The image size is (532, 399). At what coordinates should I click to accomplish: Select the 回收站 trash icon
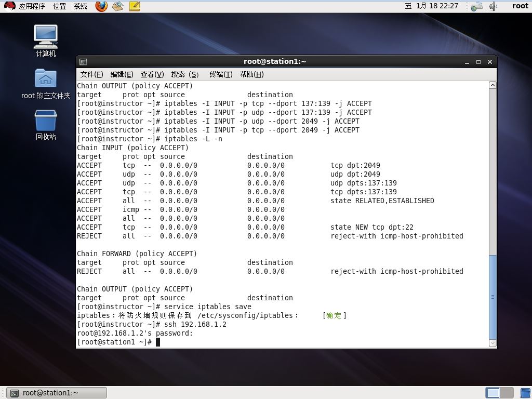(46, 125)
